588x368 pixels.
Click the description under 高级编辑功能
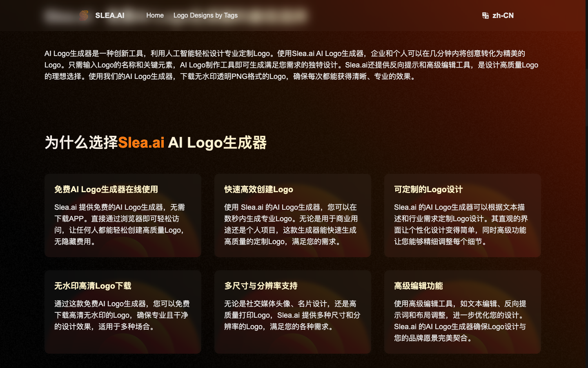point(460,321)
